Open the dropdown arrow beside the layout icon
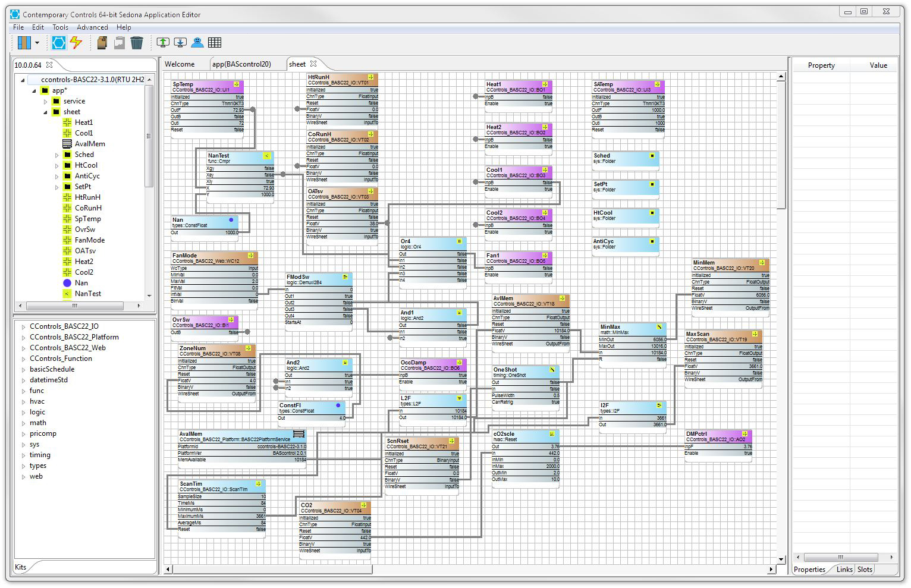Screen dimensions: 911x588 click(37, 42)
